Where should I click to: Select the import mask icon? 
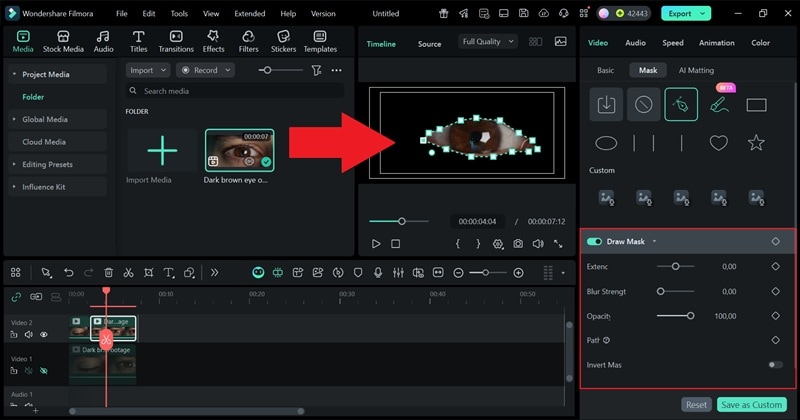click(606, 105)
